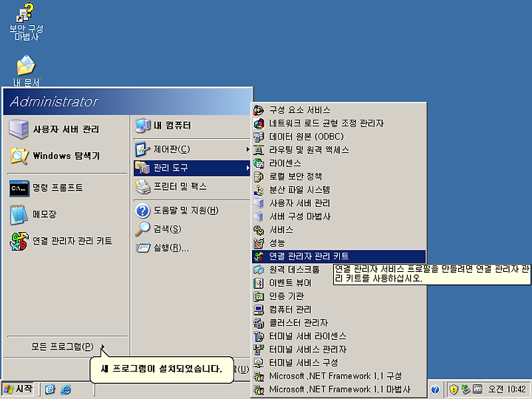
Task: Click Internet Explorer quick launch icon
Action: (x=66, y=389)
